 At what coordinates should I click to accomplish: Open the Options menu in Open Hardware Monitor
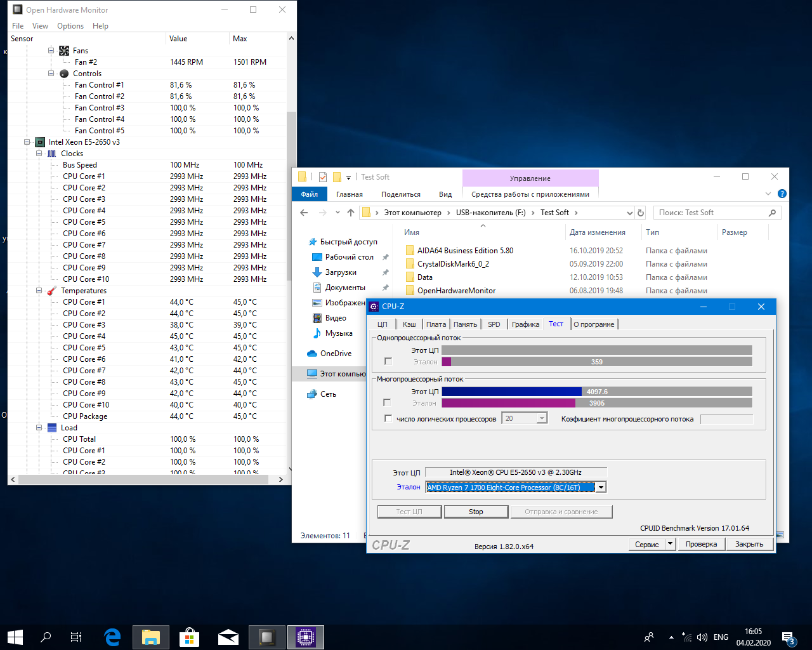pyautogui.click(x=70, y=26)
